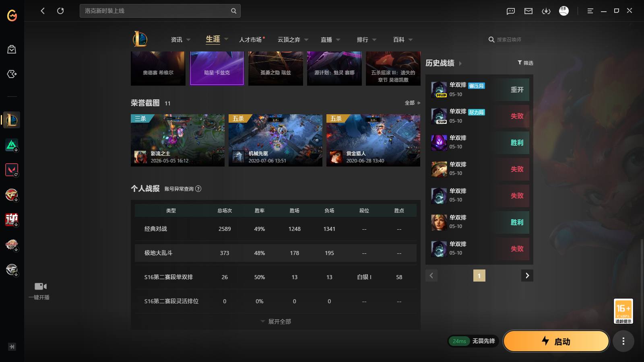This screenshot has height=362, width=644.
Task: Go back with the left arrow
Action: pos(43,11)
